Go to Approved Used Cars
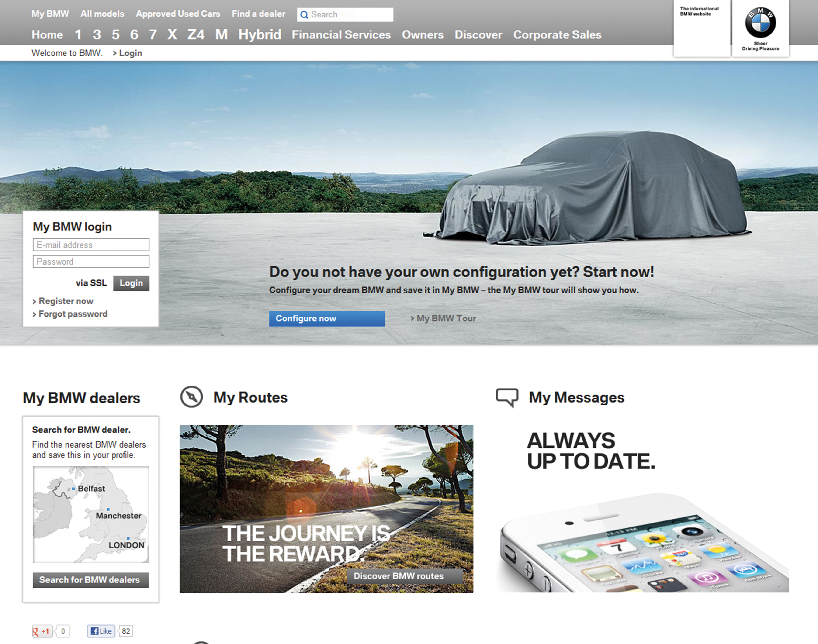Image resolution: width=818 pixels, height=644 pixels. tap(178, 14)
